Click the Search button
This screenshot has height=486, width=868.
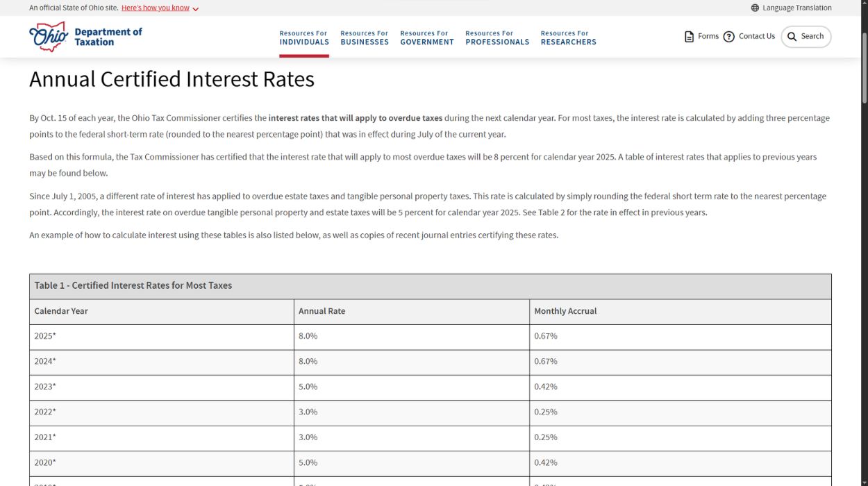pyautogui.click(x=806, y=36)
